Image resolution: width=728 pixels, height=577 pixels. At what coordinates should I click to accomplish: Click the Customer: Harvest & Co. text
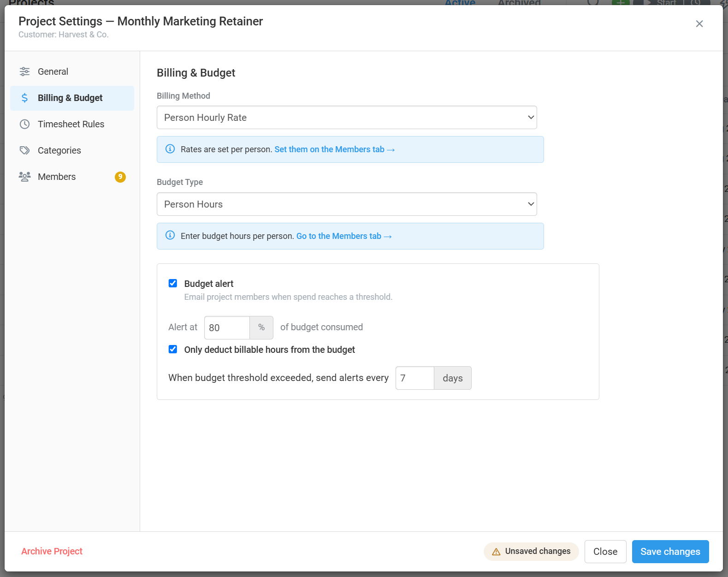(x=64, y=35)
